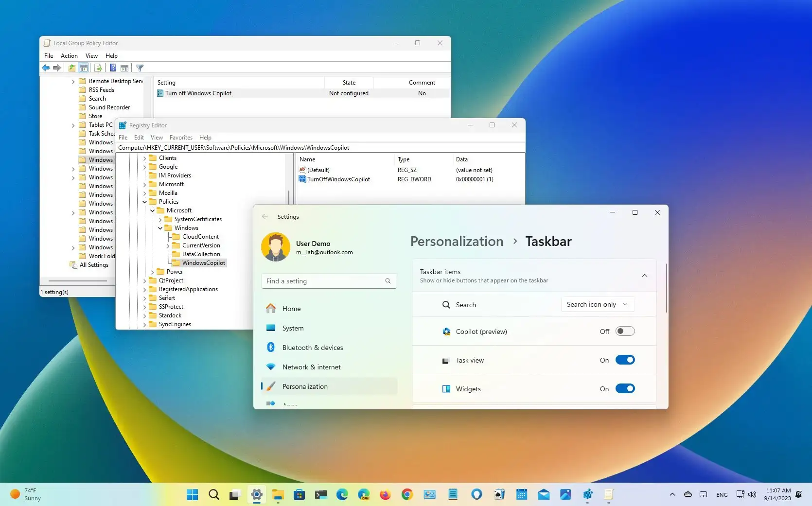812x506 pixels.
Task: Open Microsoft Edge from taskbar
Action: click(342, 495)
